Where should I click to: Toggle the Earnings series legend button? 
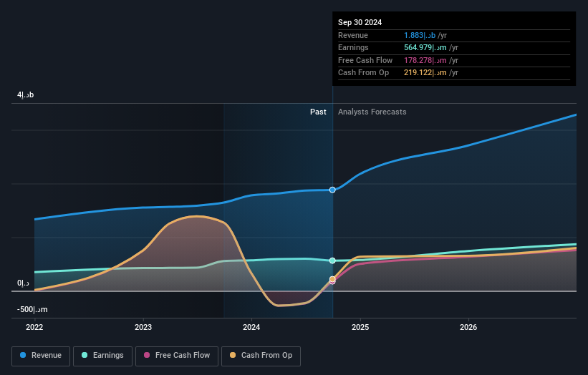pyautogui.click(x=102, y=356)
